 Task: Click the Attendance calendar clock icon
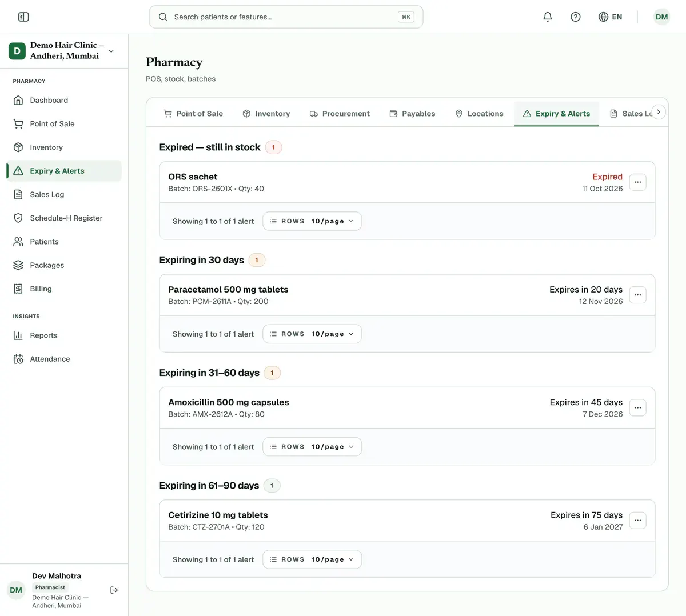pos(18,359)
